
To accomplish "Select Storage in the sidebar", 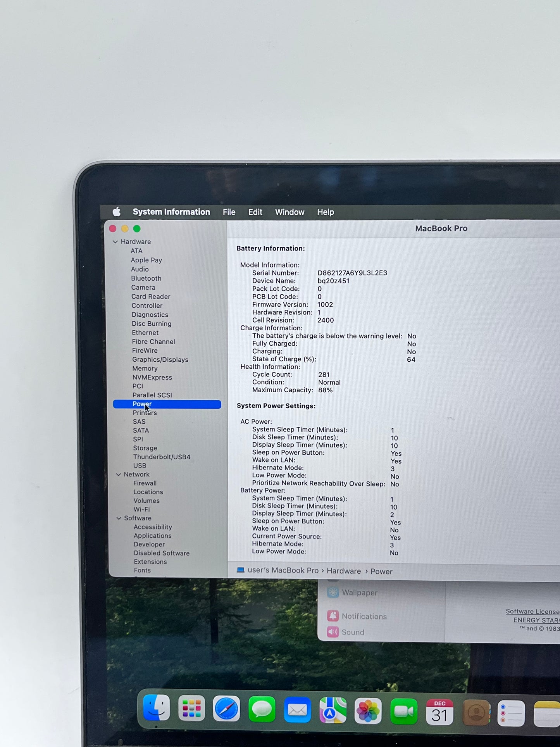I will [145, 448].
